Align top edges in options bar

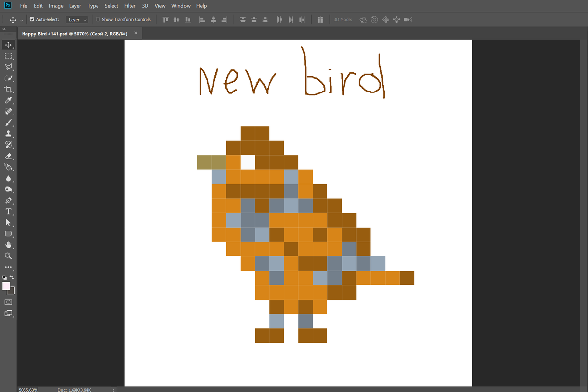pos(165,20)
